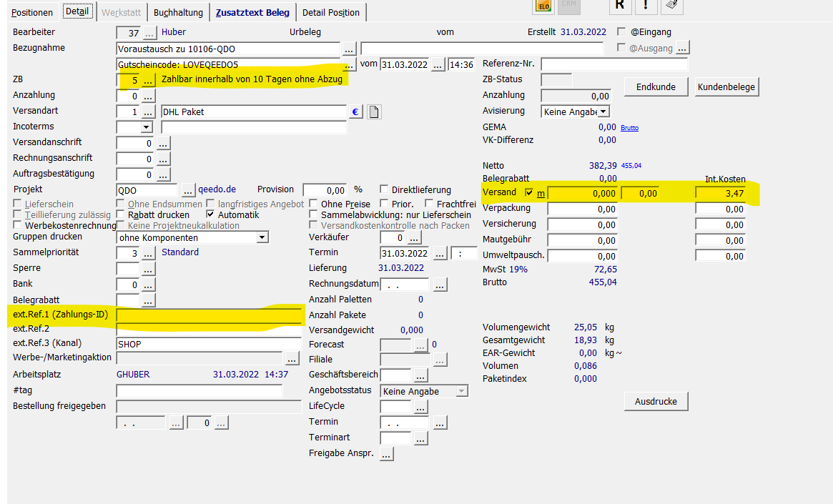Expand the Incoterms dropdown

pos(147,127)
